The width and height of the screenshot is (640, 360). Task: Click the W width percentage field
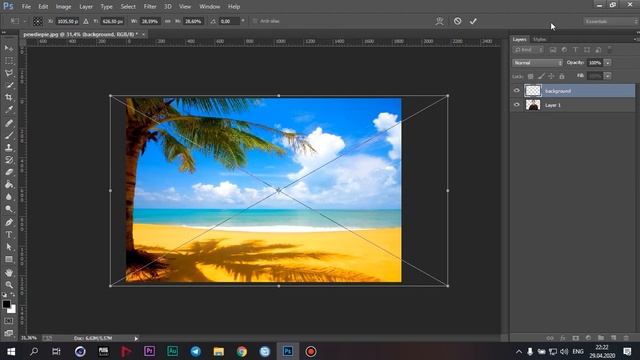tap(150, 21)
